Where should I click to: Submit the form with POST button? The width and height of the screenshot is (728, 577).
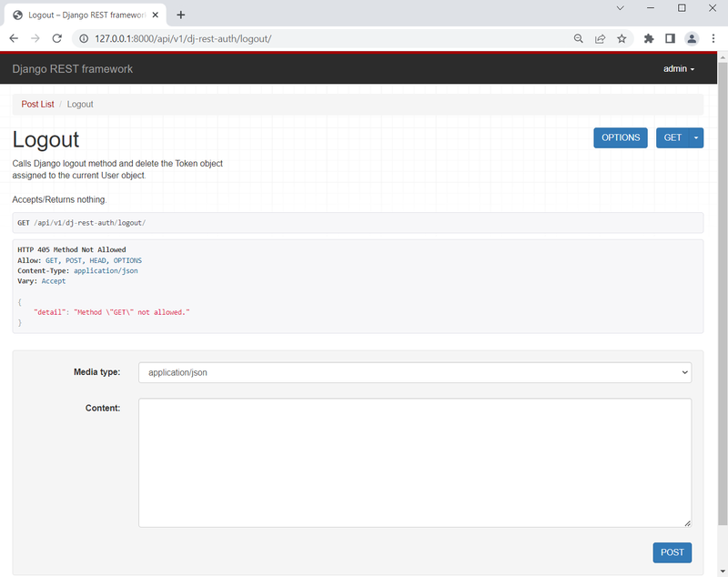[x=672, y=552]
